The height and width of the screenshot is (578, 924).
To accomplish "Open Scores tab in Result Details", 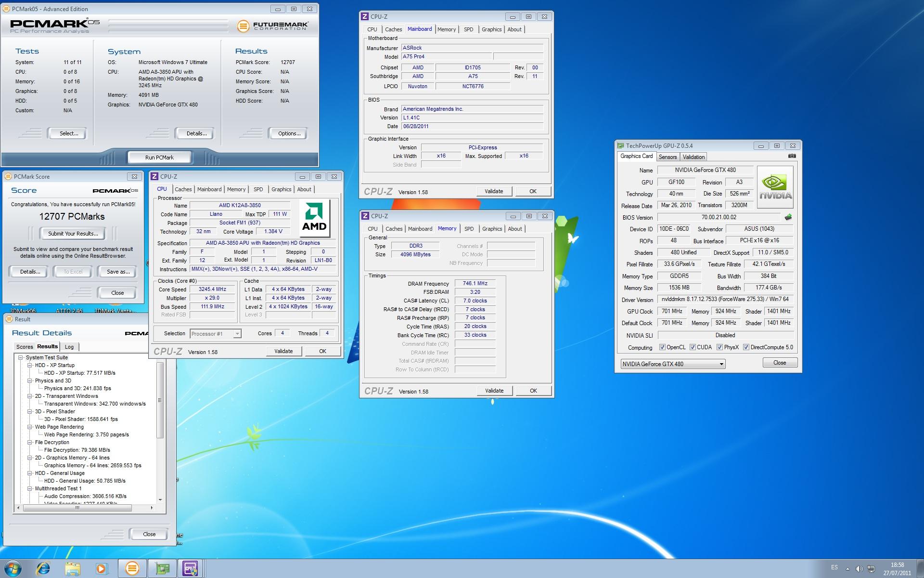I will tap(25, 347).
